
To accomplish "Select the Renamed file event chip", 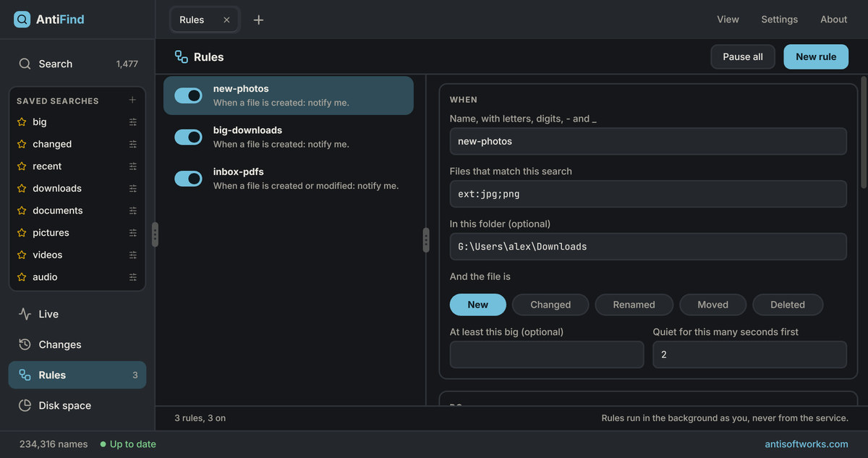I will click(x=634, y=305).
